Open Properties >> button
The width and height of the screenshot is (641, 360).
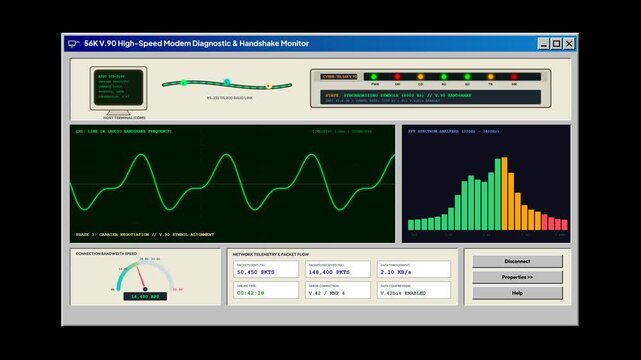[x=518, y=277]
